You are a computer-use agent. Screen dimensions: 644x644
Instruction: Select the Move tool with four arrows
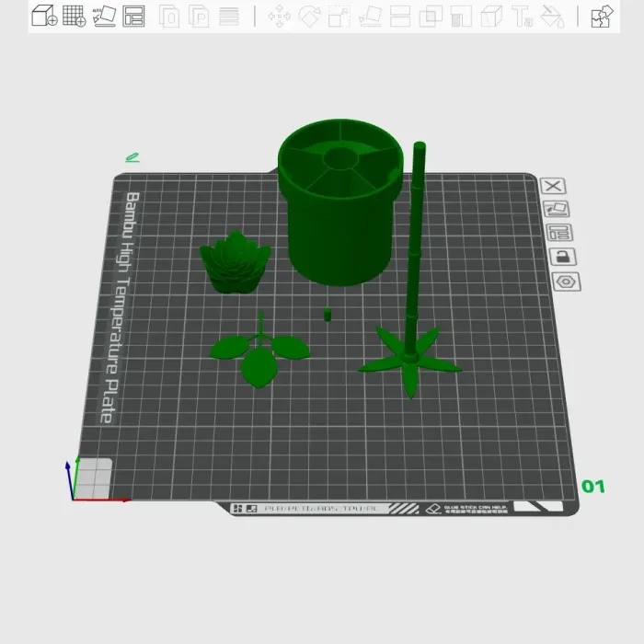click(x=280, y=17)
